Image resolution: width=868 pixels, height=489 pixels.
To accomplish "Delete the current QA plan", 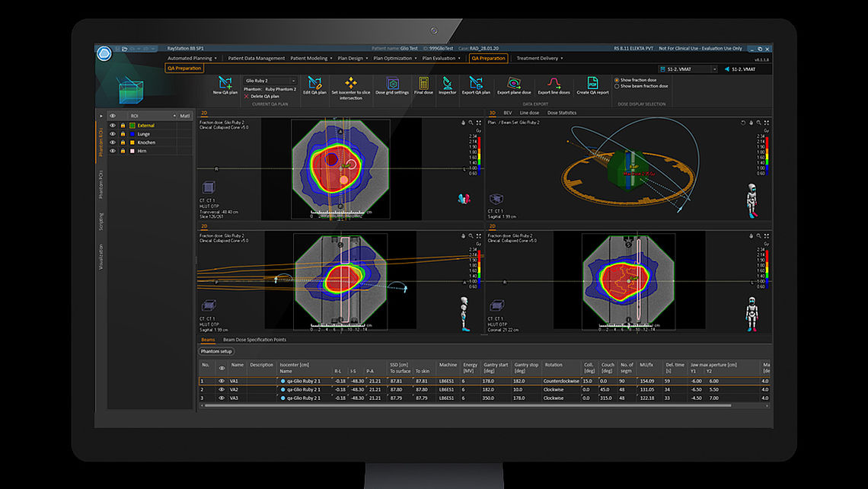I will (x=263, y=96).
